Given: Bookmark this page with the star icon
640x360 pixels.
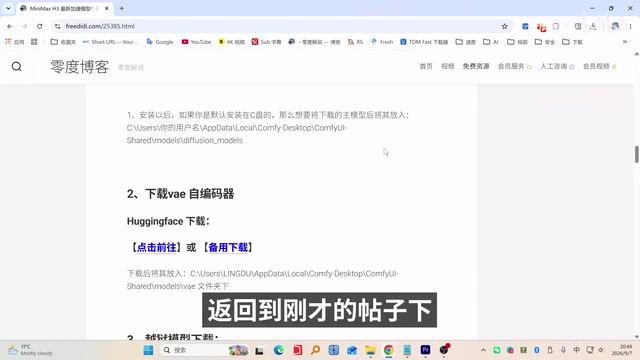Looking at the screenshot, I should click(x=504, y=26).
